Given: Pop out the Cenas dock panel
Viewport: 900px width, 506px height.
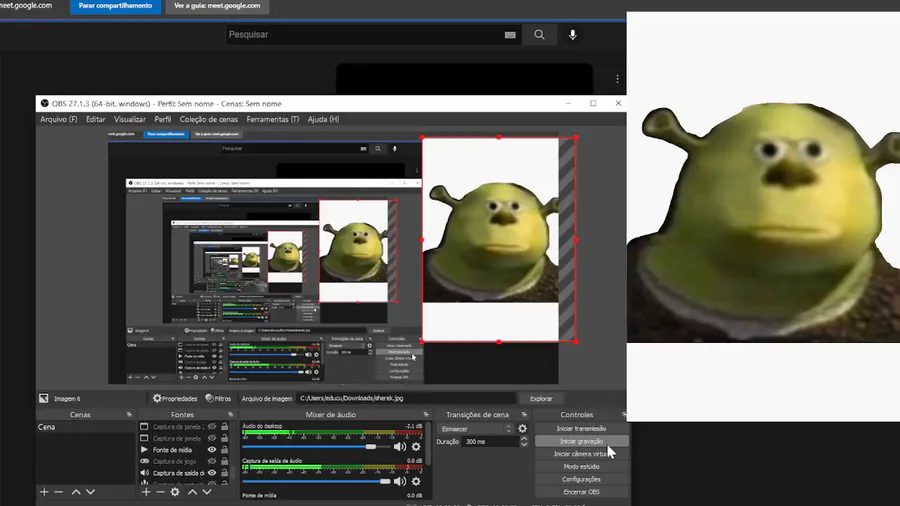Looking at the screenshot, I should coord(129,414).
